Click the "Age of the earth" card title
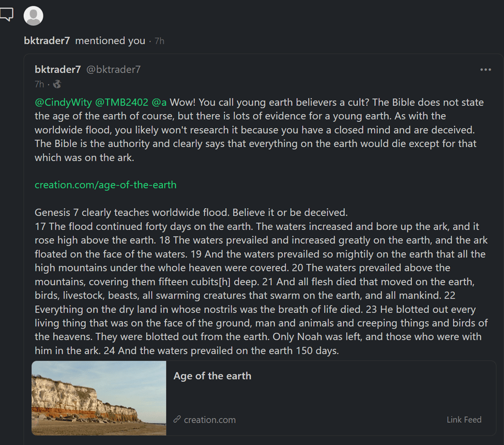504x445 pixels. (x=212, y=376)
